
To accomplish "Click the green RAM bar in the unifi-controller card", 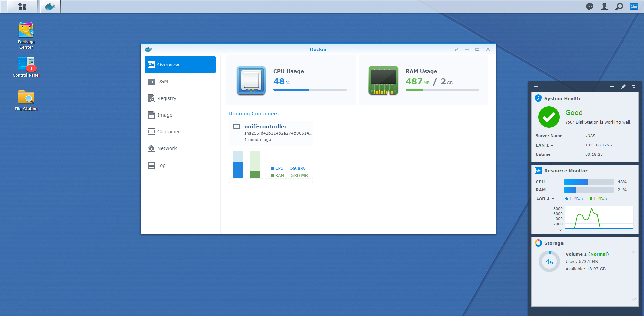I will (x=255, y=165).
